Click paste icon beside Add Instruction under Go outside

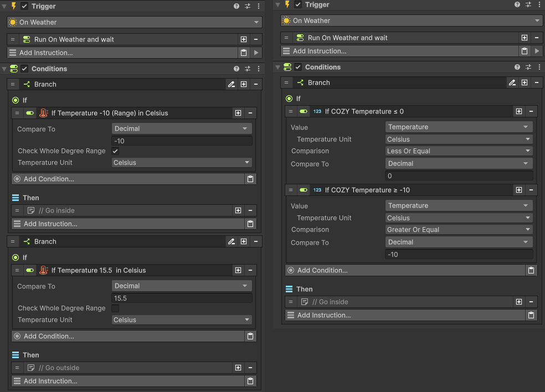click(250, 381)
